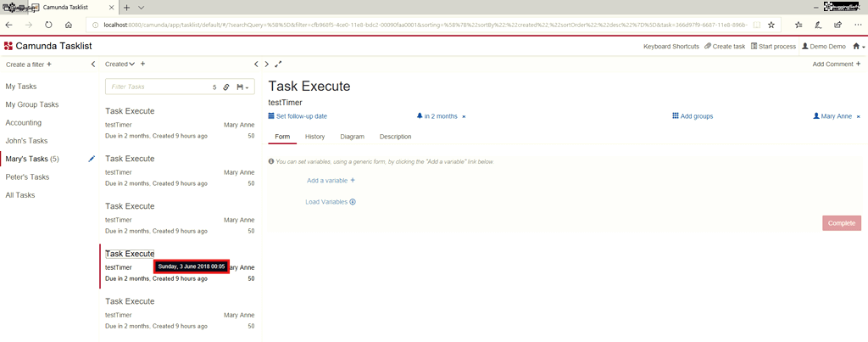Select the All Tasks filter
The width and height of the screenshot is (868, 342).
[x=20, y=195]
